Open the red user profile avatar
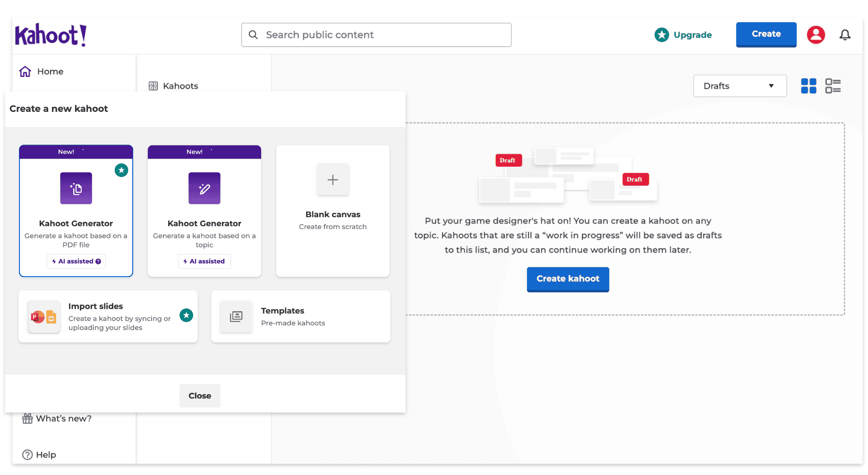The image size is (868, 475). tap(816, 35)
